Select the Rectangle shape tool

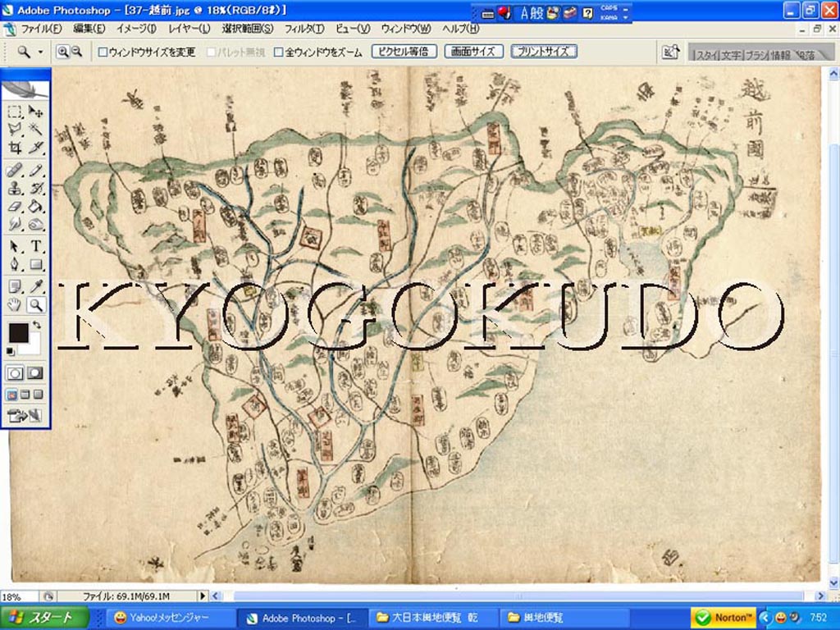point(35,264)
